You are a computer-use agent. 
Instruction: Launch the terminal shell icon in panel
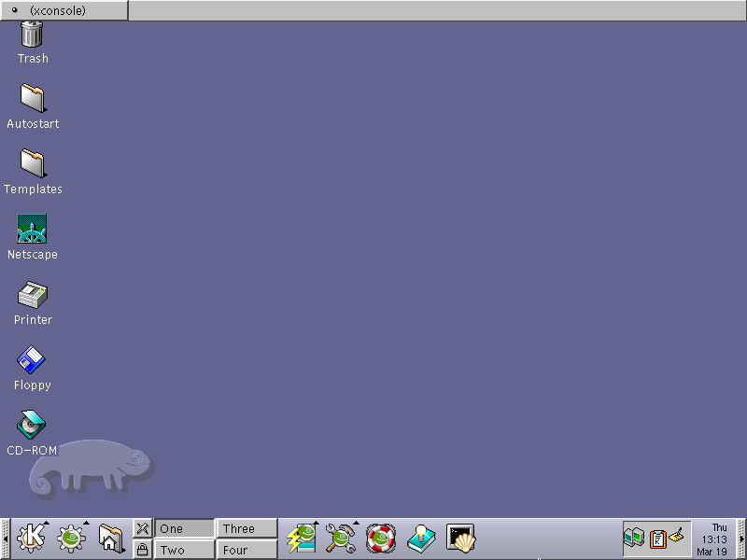(x=460, y=539)
